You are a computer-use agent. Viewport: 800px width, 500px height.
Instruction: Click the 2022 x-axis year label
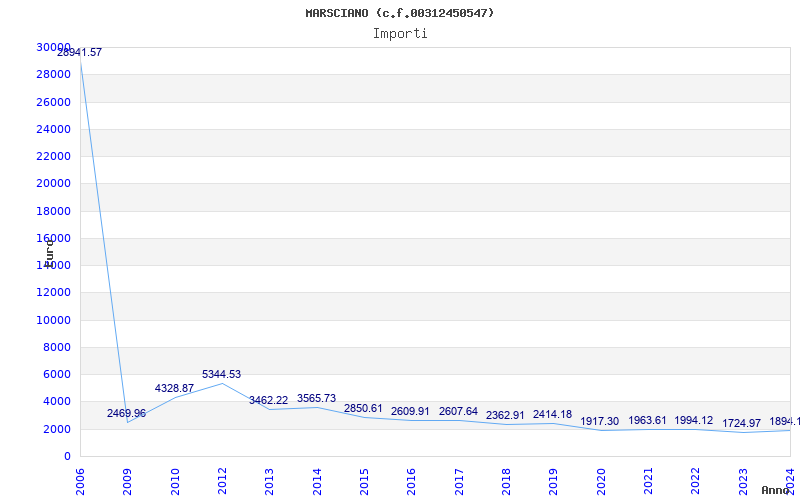click(695, 482)
